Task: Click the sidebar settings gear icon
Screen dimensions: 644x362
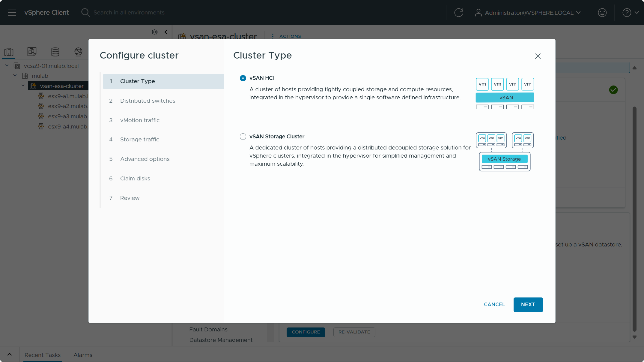Action: pyautogui.click(x=154, y=32)
